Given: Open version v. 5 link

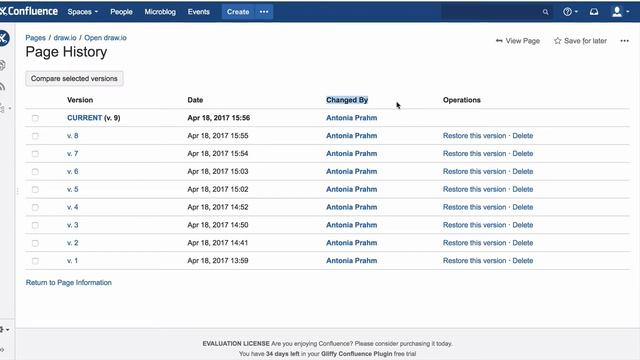Looking at the screenshot, I should [x=73, y=189].
